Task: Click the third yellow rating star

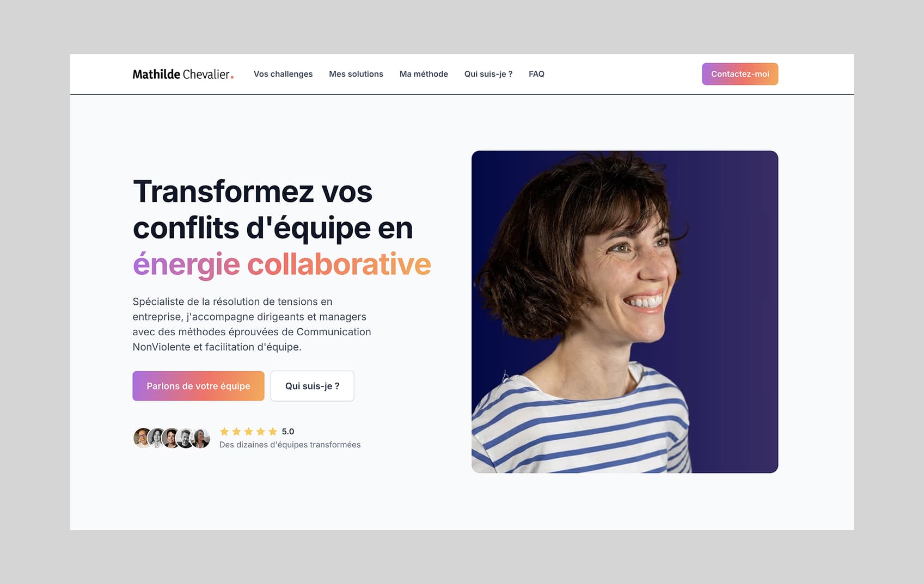Action: [x=249, y=432]
